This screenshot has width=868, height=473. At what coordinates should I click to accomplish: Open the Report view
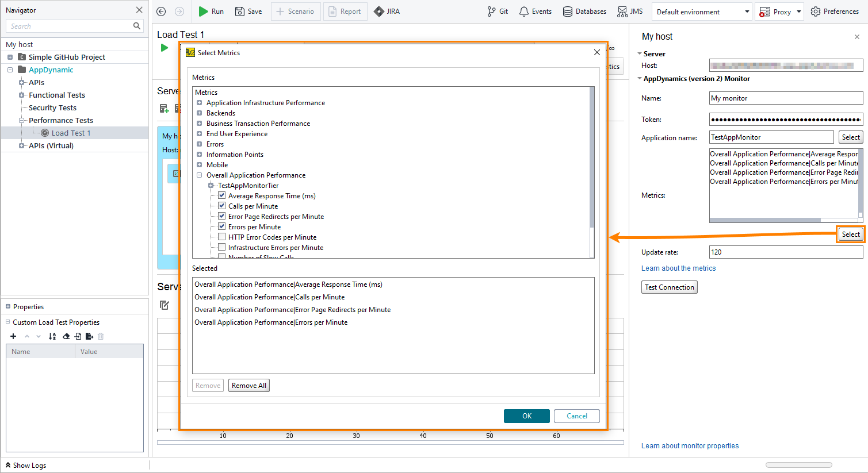point(345,11)
